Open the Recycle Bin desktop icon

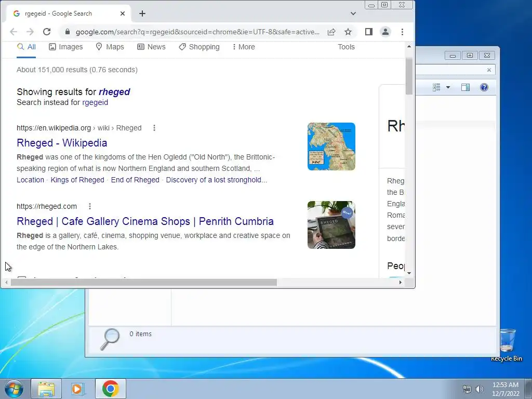click(x=507, y=345)
